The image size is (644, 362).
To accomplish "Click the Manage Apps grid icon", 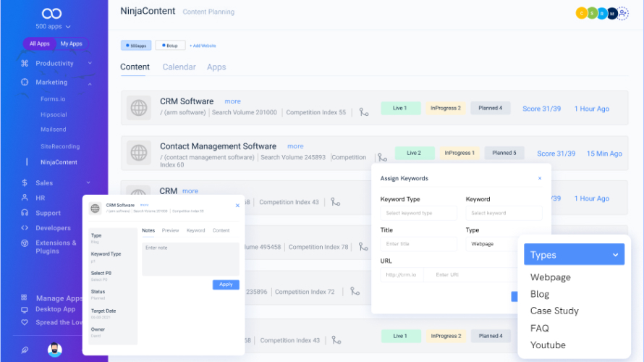I will pyautogui.click(x=24, y=298).
